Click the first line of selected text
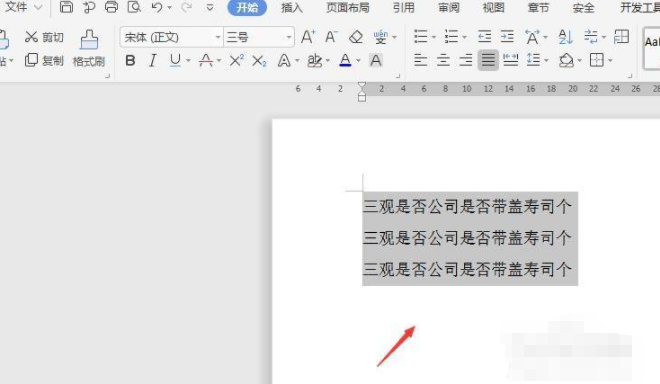 click(x=467, y=206)
